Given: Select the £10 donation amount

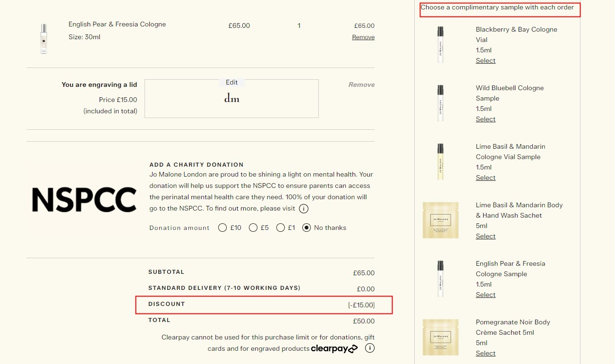Looking at the screenshot, I should pos(222,228).
